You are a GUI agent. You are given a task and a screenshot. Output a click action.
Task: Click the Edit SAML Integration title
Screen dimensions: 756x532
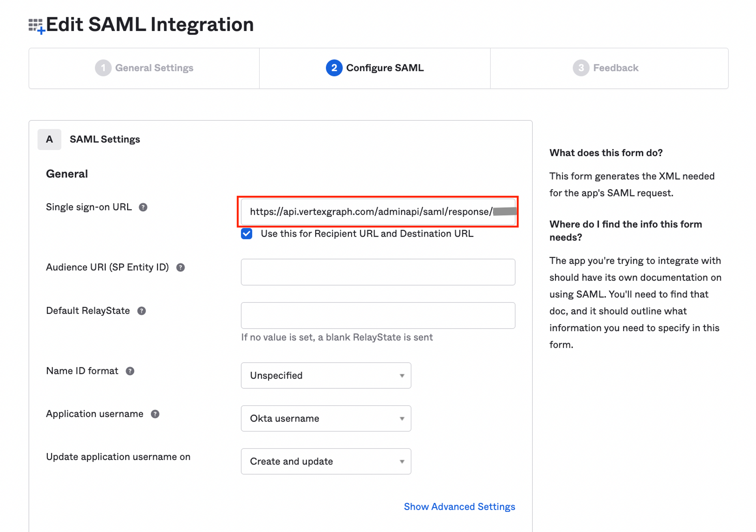(150, 25)
